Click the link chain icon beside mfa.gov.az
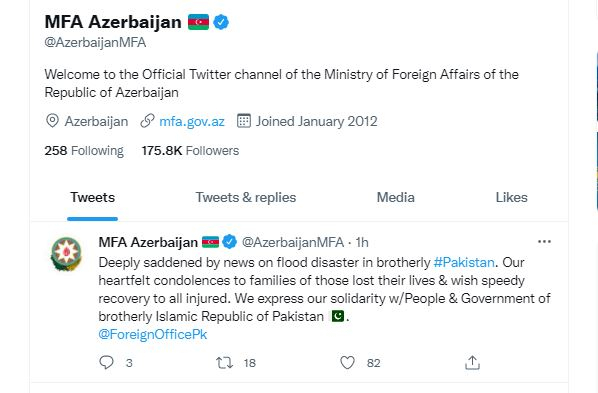 [x=147, y=121]
